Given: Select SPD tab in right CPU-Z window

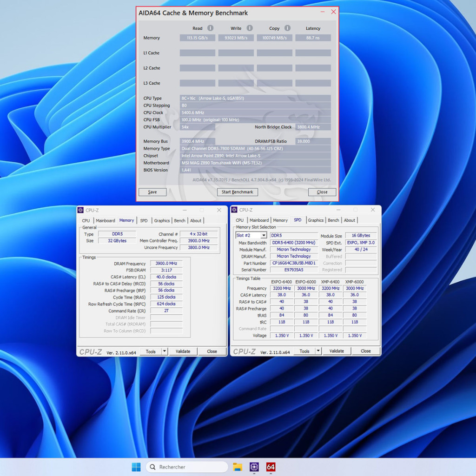Looking at the screenshot, I should click(298, 220).
